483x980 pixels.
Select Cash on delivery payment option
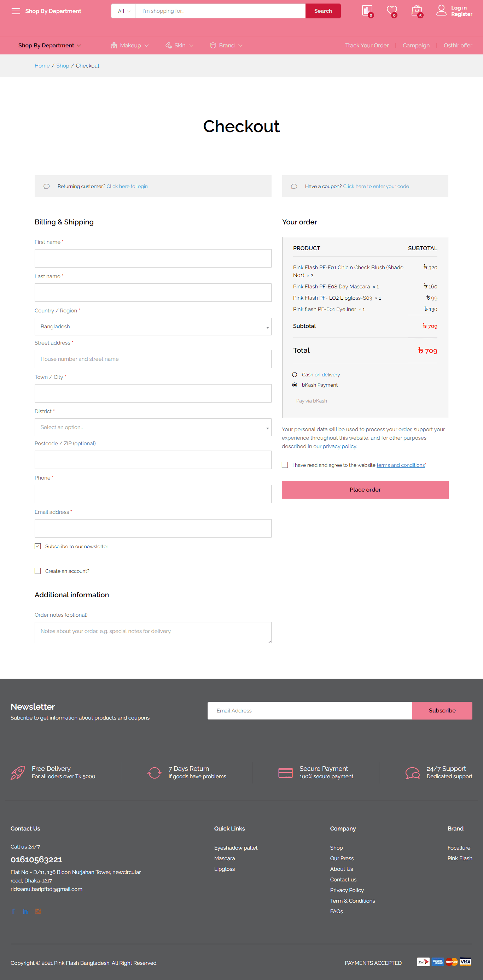pos(295,374)
